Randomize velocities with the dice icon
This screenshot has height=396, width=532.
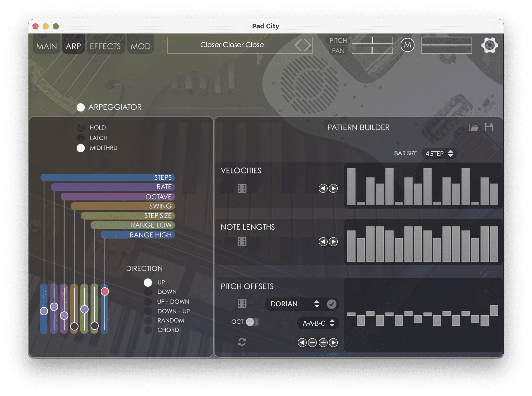242,188
